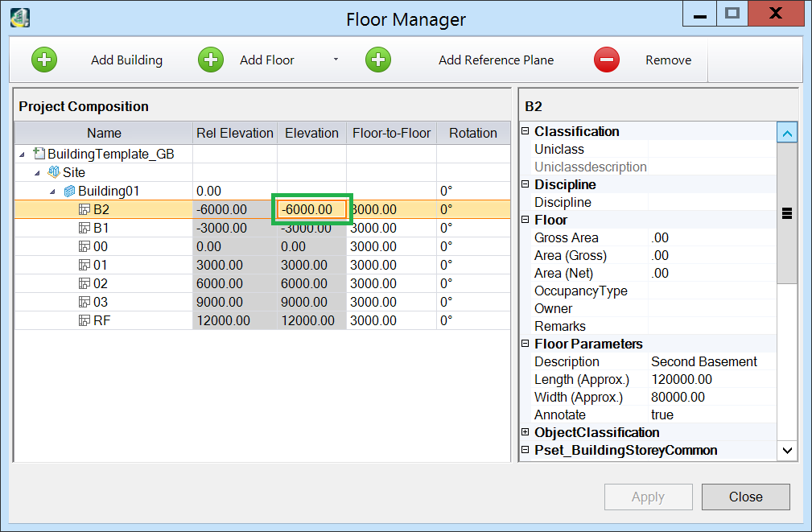The width and height of the screenshot is (812, 532).
Task: Edit the Description value Second Basement
Action: click(704, 361)
